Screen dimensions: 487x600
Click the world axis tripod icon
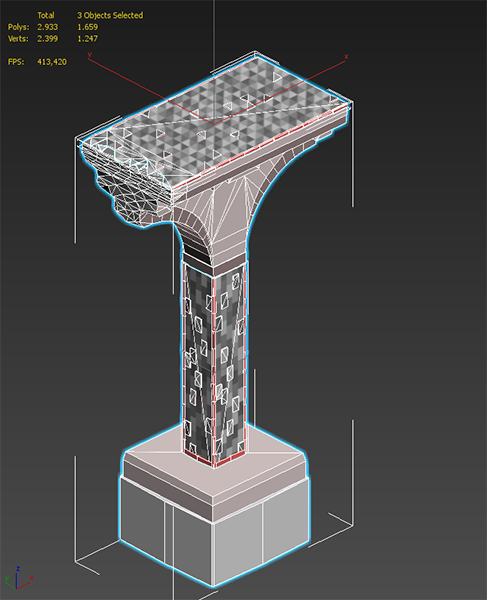18,578
